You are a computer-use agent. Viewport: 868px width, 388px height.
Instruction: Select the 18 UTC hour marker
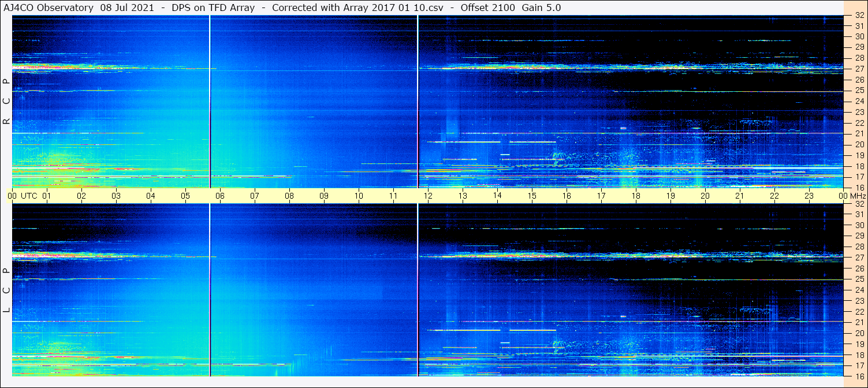click(x=636, y=196)
